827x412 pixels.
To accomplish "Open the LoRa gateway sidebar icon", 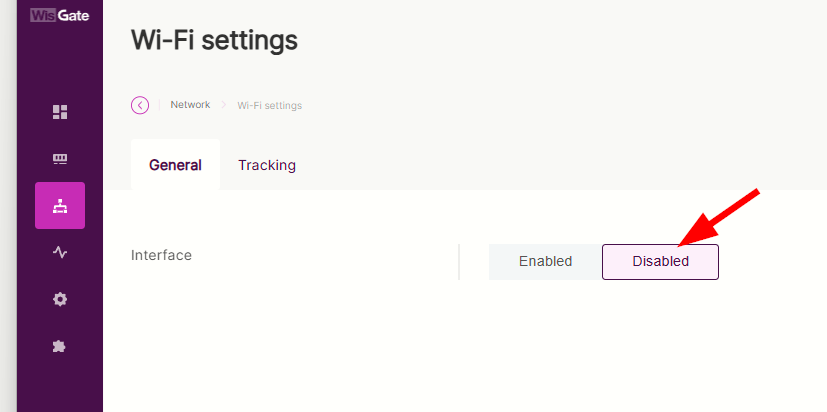I will [60, 159].
